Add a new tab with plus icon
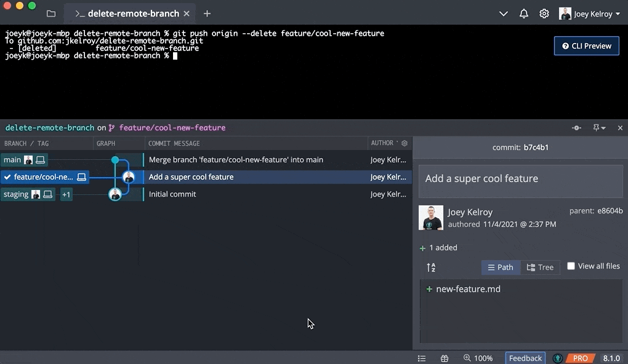Screen dimensions: 628x364 207,14
